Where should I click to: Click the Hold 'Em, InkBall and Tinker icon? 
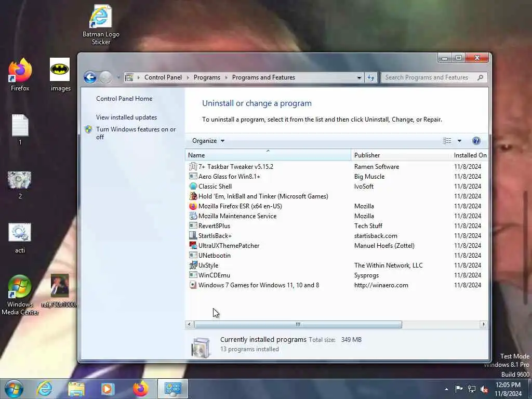[x=193, y=196]
